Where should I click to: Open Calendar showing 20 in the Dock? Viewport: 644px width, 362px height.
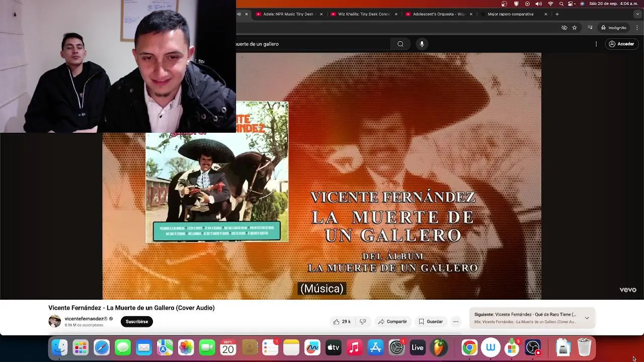point(228,347)
